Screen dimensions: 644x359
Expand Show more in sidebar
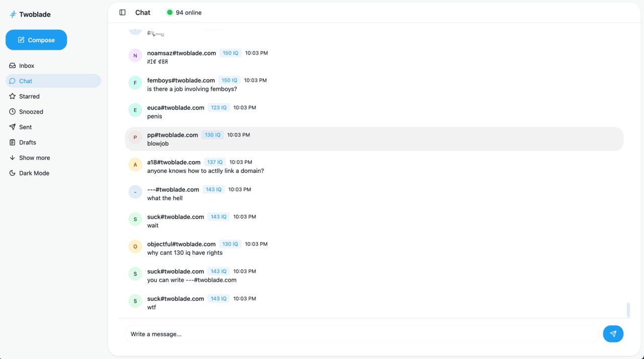coord(53,158)
